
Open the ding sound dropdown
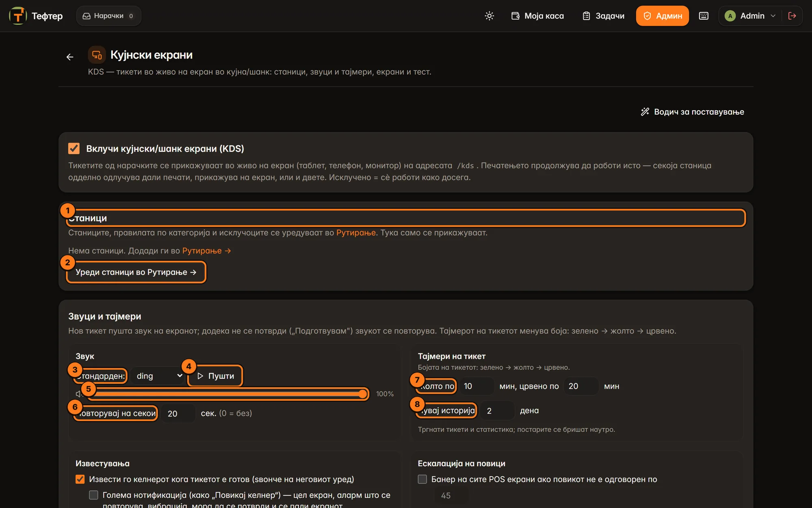(159, 376)
